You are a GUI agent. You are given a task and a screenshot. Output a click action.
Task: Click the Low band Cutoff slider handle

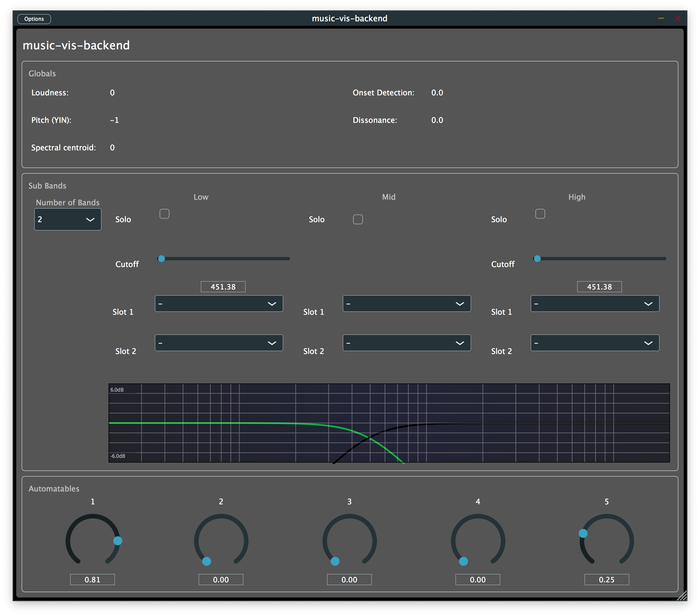pos(162,259)
